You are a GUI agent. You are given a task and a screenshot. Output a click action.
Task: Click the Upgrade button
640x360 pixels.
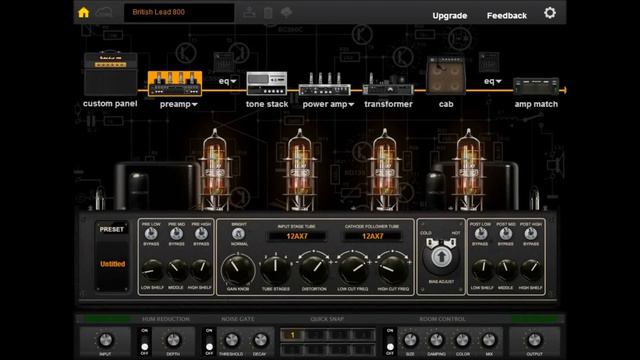pyautogui.click(x=450, y=16)
